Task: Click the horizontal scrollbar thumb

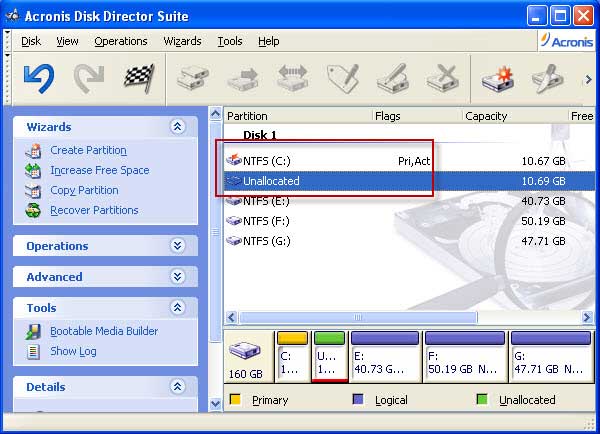Action: [x=358, y=317]
